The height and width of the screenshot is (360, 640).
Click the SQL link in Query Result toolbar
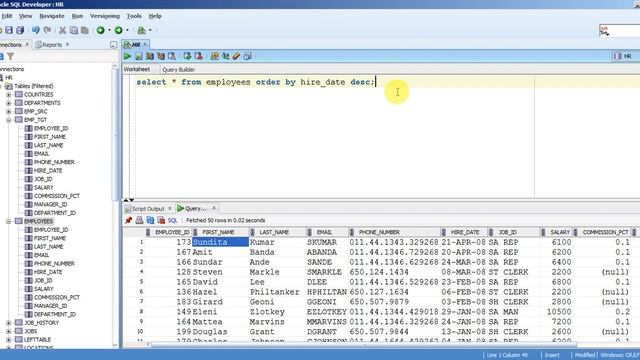point(173,220)
